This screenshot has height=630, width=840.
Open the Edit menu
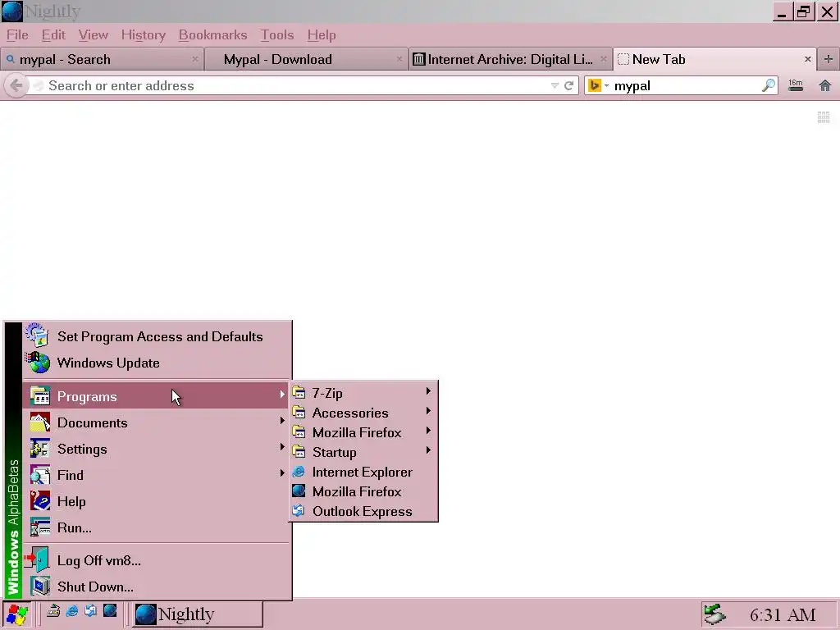53,34
